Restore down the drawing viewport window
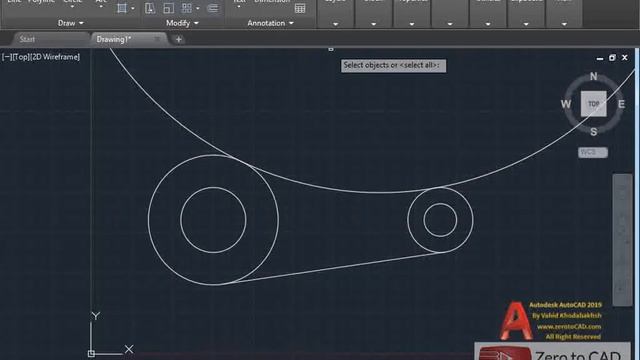This screenshot has height=360, width=640. (612, 58)
